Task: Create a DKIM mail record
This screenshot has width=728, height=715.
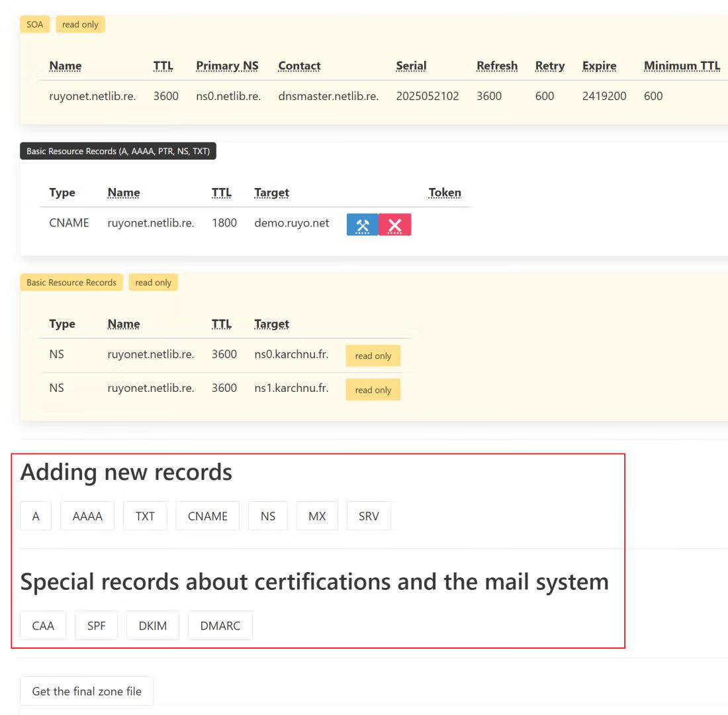Action: tap(152, 626)
